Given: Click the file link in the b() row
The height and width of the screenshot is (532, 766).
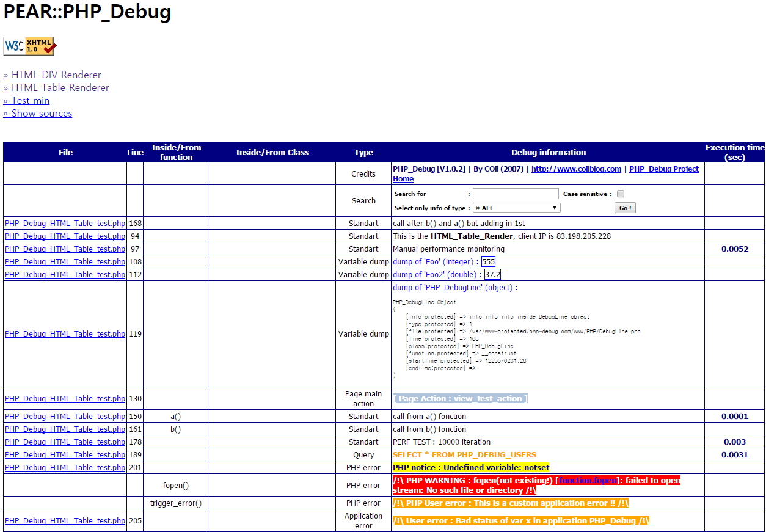Looking at the screenshot, I should pos(65,429).
